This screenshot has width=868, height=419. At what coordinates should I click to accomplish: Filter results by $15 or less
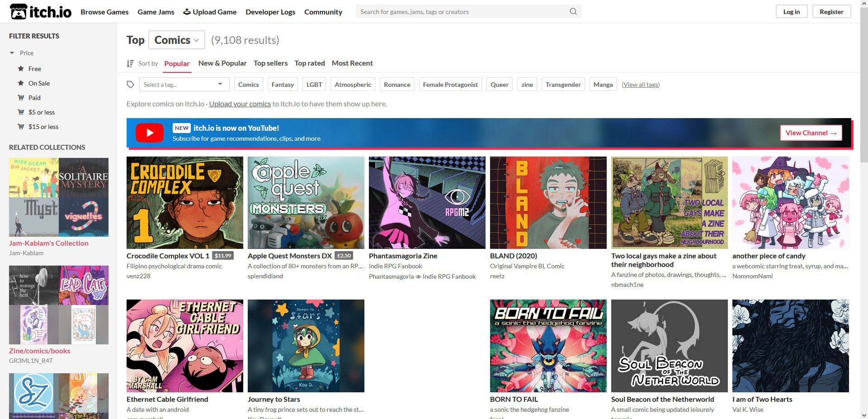[43, 127]
